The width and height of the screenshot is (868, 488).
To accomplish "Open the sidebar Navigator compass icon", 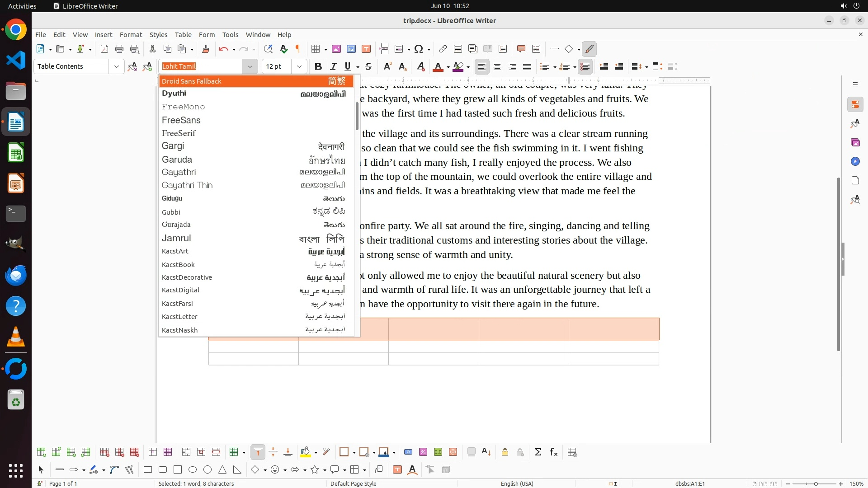I will [x=855, y=161].
